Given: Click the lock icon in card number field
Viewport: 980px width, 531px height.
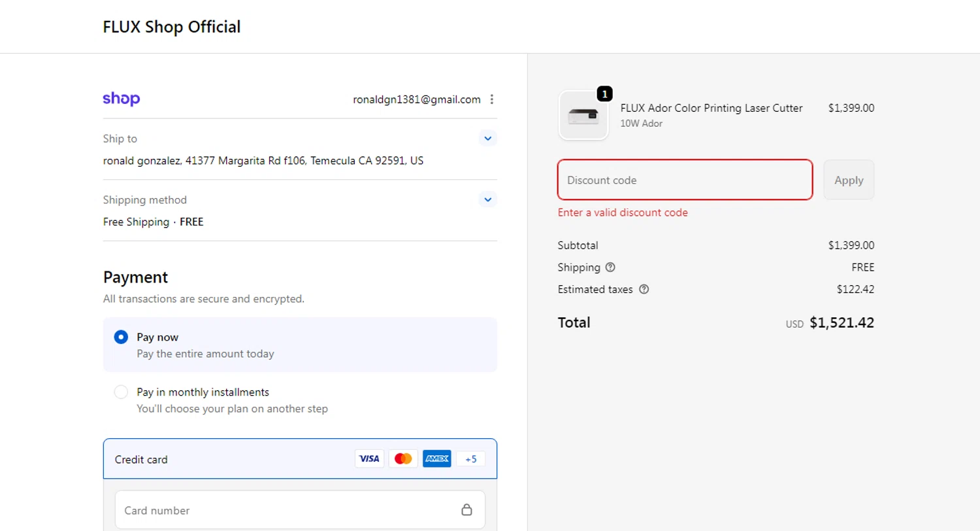Looking at the screenshot, I should pos(466,510).
